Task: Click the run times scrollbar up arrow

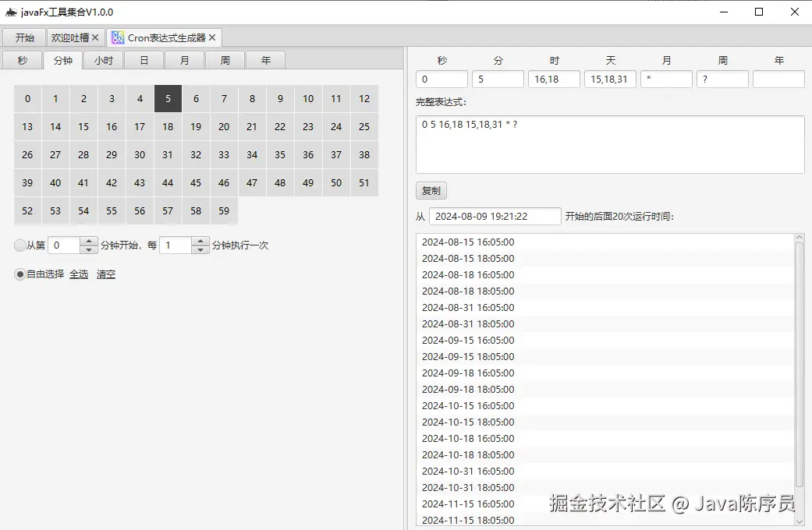Action: pos(800,238)
